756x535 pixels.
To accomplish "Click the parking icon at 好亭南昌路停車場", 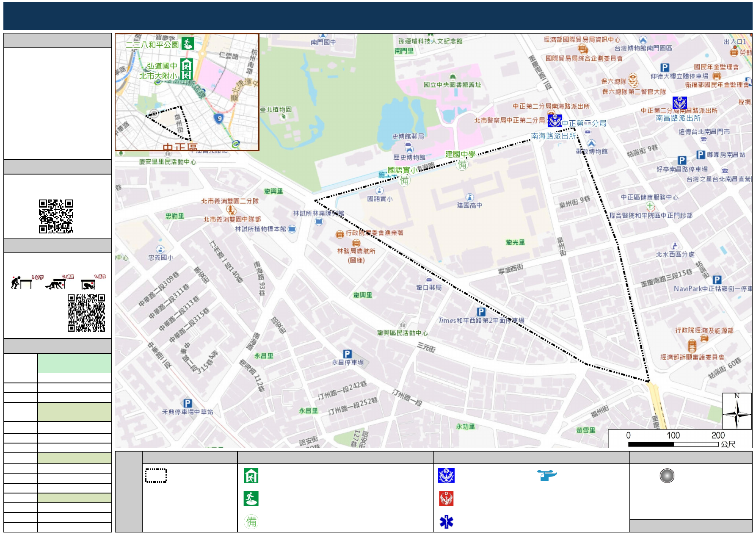I will [x=682, y=161].
